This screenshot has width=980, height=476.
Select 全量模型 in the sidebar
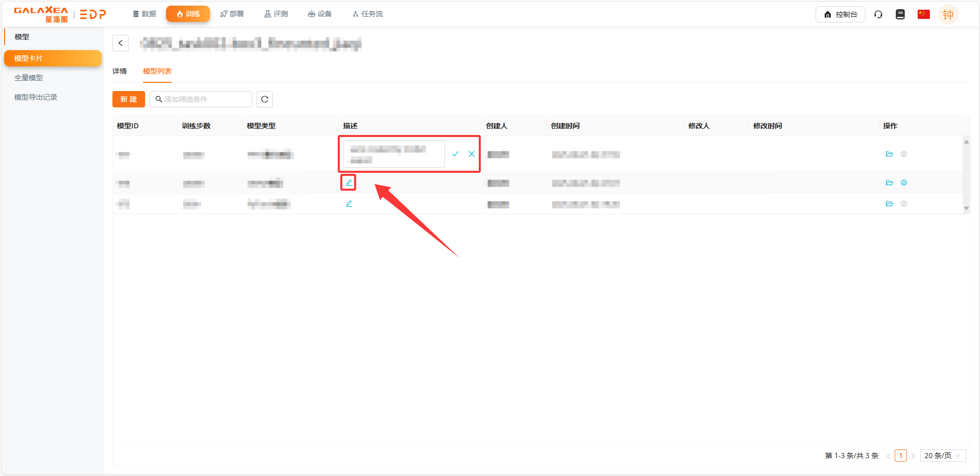29,78
